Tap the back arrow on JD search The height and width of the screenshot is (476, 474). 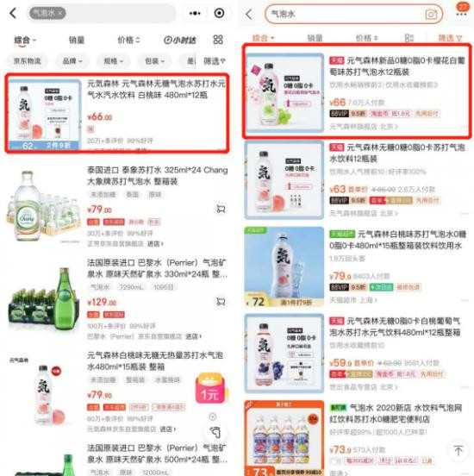[13, 13]
